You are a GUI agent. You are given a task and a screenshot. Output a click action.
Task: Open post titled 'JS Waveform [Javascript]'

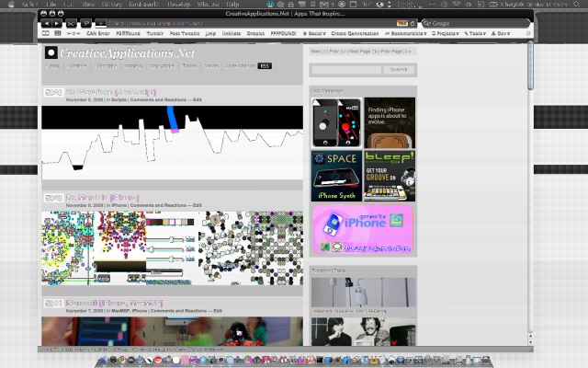(111, 92)
